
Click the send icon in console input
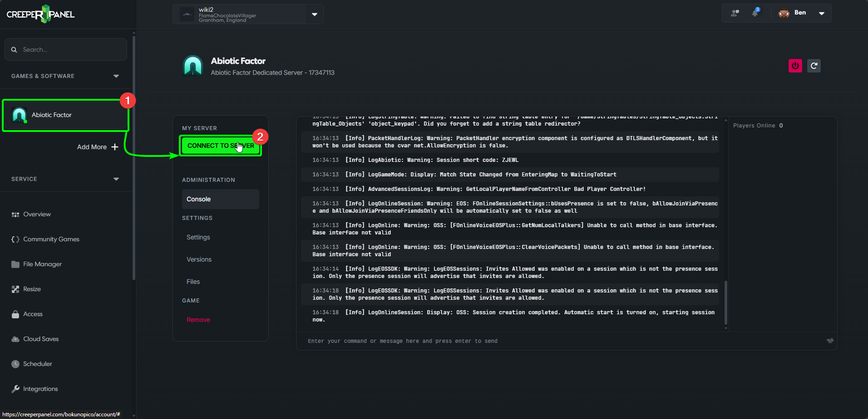pos(830,341)
